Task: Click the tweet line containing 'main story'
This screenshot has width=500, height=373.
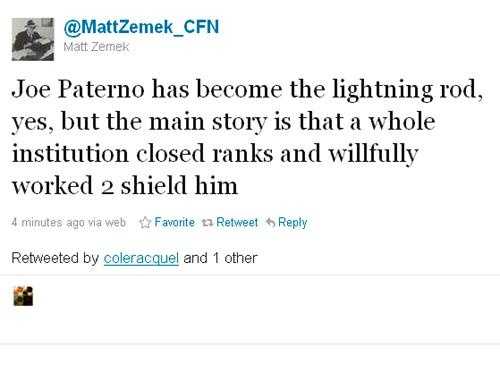Action: point(223,122)
